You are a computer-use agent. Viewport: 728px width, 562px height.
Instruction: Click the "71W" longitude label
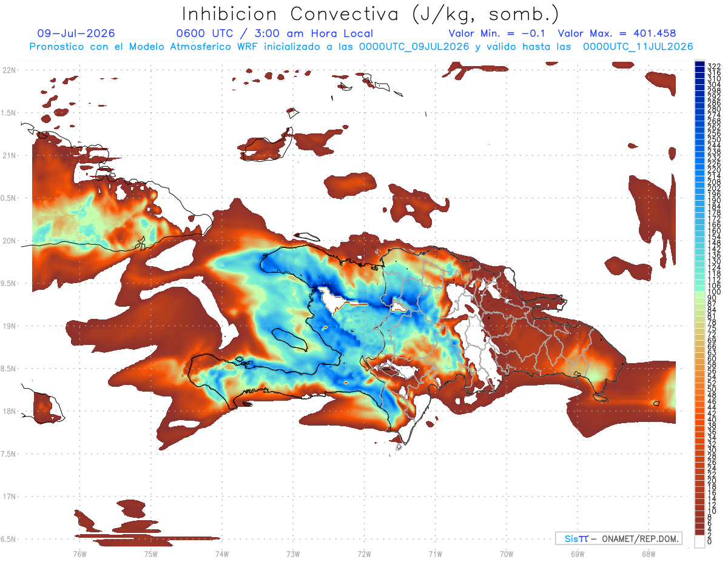[435, 554]
